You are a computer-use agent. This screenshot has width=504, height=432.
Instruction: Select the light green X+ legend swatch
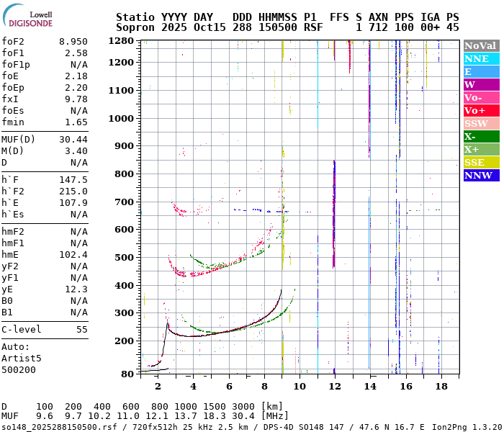pos(480,149)
